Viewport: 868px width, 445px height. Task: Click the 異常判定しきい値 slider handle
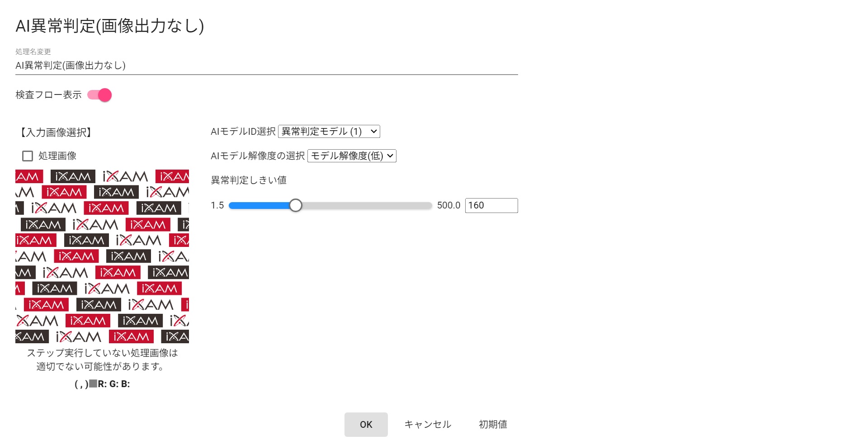[295, 206]
